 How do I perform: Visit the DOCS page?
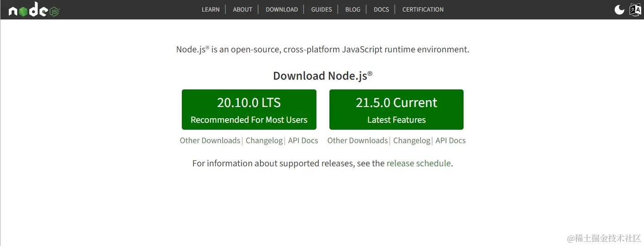381,9
